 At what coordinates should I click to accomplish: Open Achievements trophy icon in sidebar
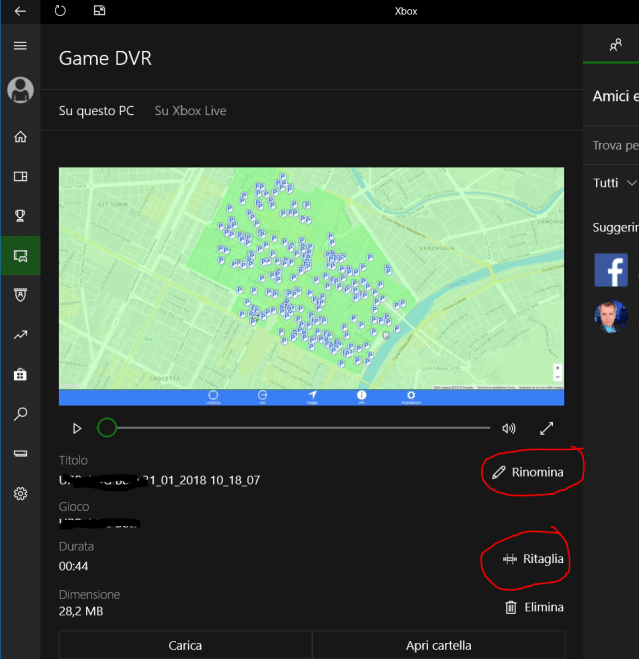(x=20, y=215)
